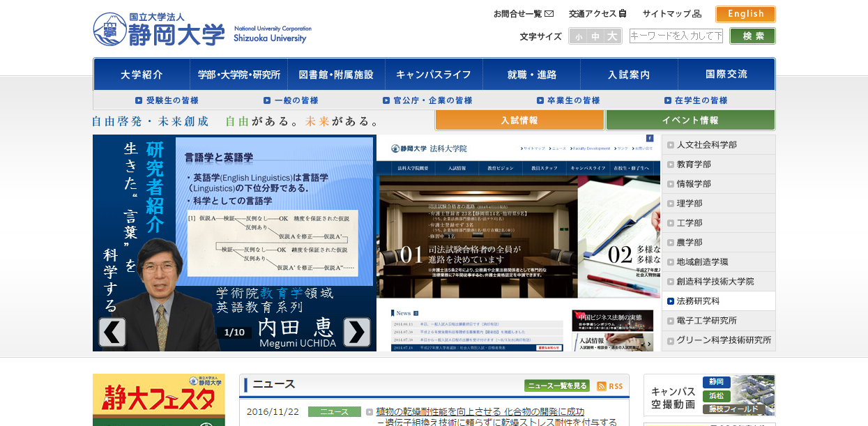Open 理学部 faculty link
This screenshot has width=868, height=426.
[x=718, y=204]
